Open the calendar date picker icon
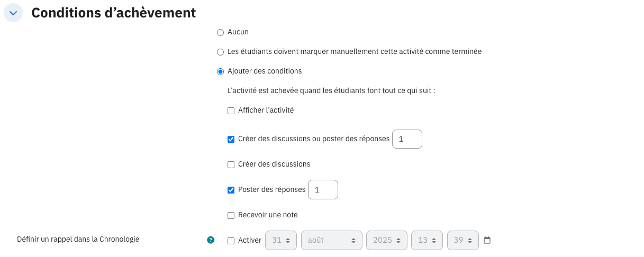This screenshot has width=644, height=257. click(487, 240)
